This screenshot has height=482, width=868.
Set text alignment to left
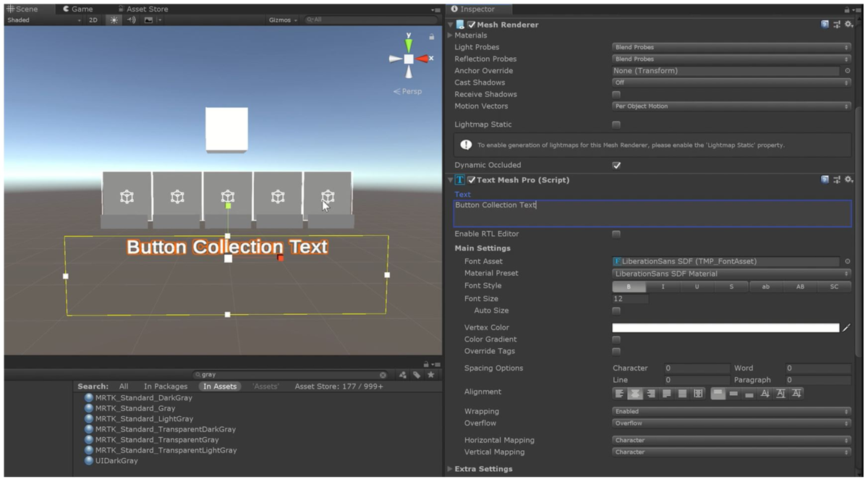click(619, 394)
